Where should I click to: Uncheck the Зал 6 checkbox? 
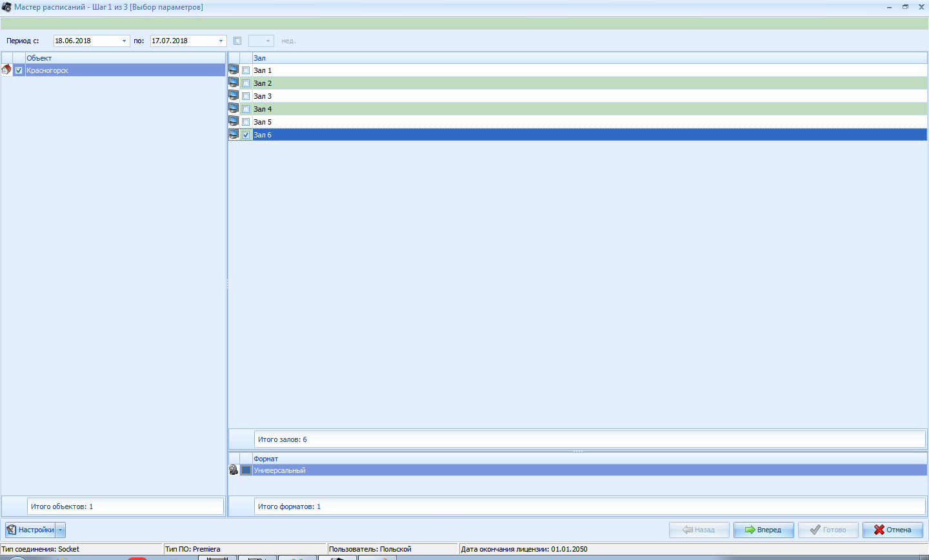pyautogui.click(x=246, y=135)
